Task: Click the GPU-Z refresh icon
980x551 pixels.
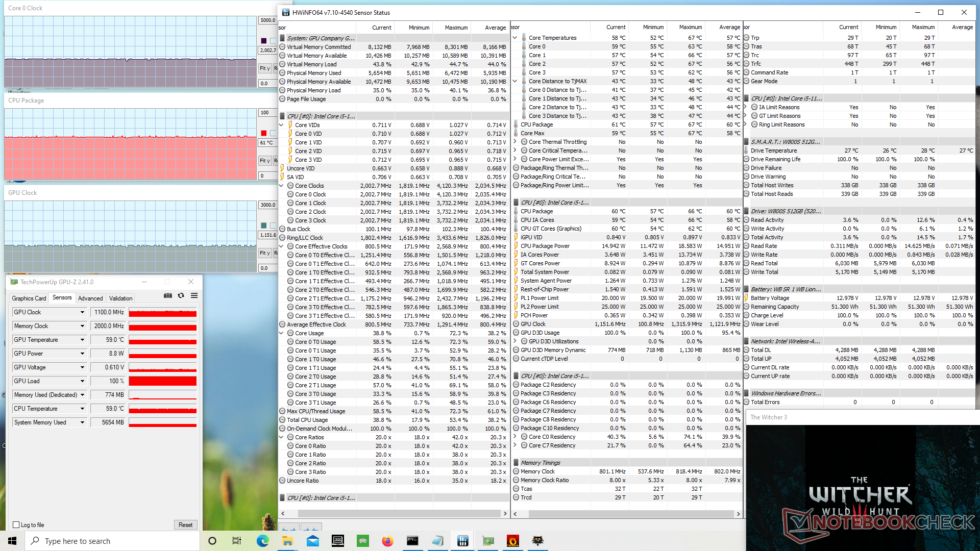Action: [181, 295]
